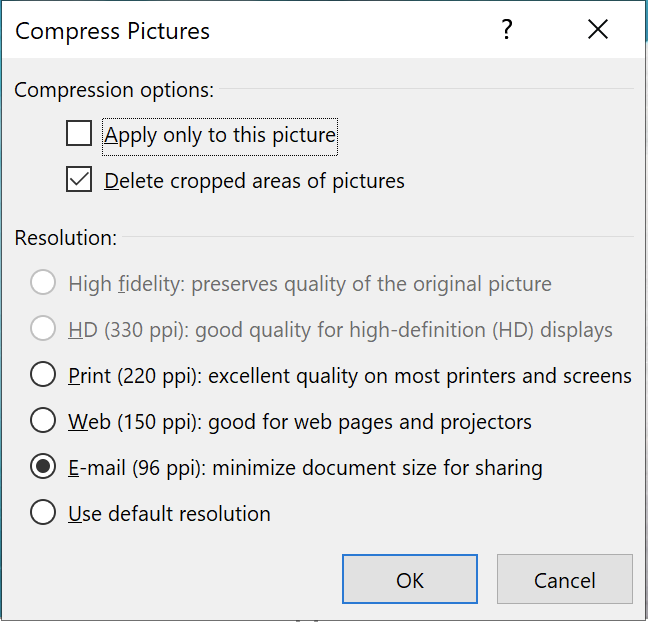Pick the Use default resolution radio button
The height and width of the screenshot is (622, 648).
(43, 514)
